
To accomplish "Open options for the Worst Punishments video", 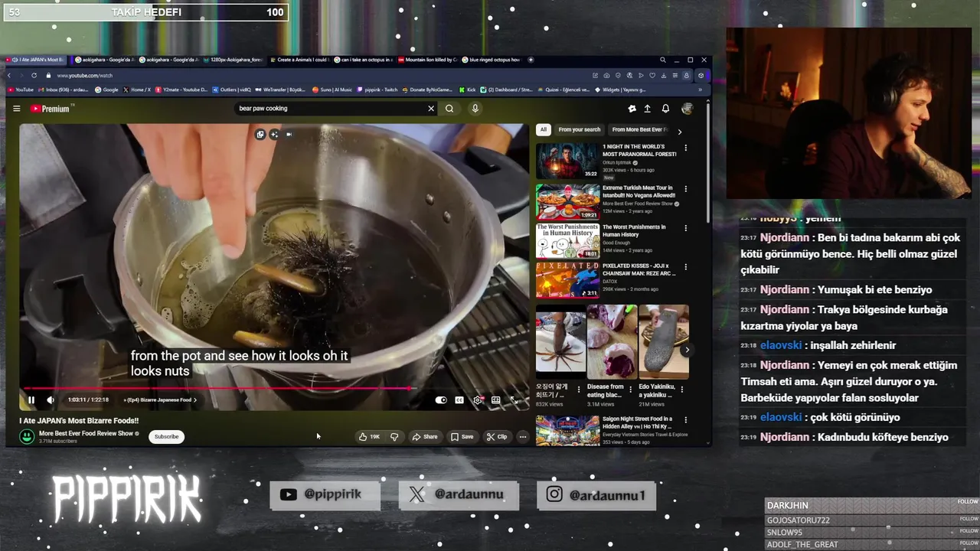I will coord(685,228).
